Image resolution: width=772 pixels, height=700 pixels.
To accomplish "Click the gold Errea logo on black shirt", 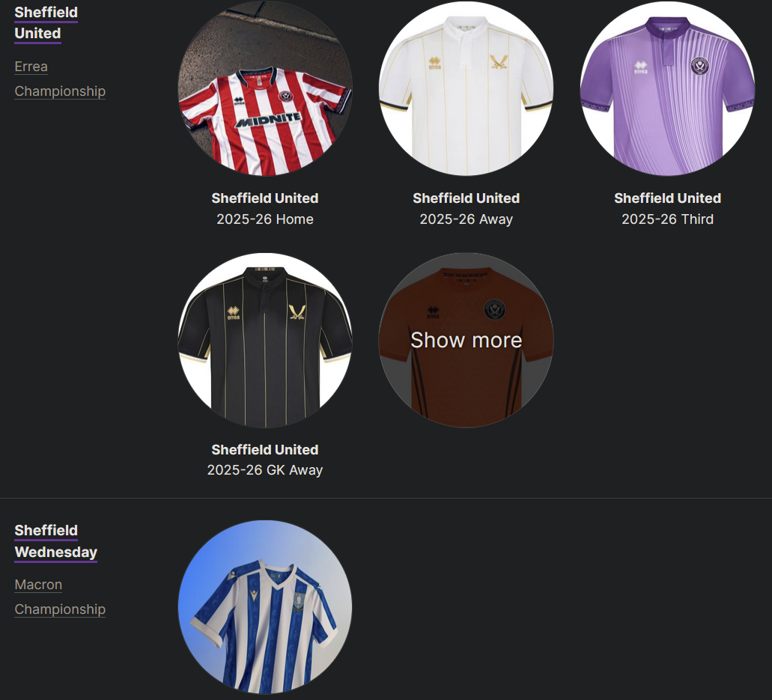I will (x=234, y=313).
